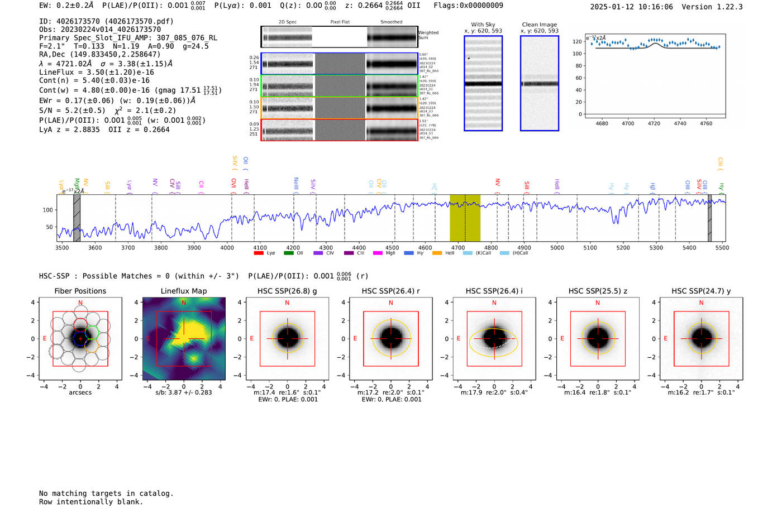The width and height of the screenshot is (782, 532).
Task: Click the red Lyα legend swatch
Action: point(259,253)
